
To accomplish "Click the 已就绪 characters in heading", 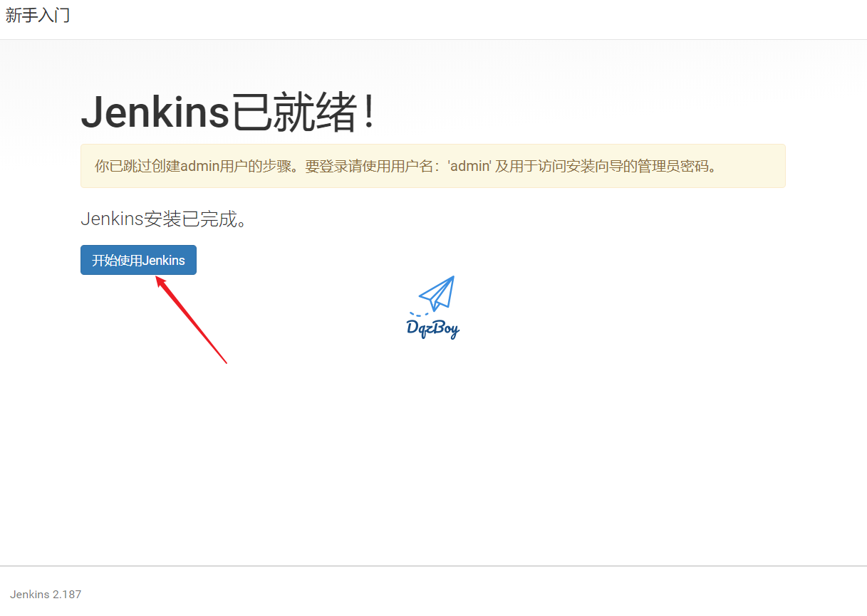I will 293,113.
